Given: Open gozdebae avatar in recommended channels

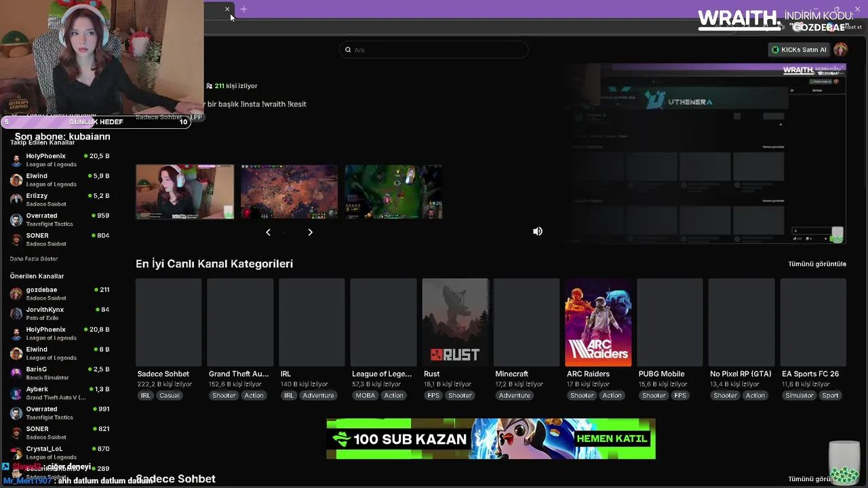Looking at the screenshot, I should click(x=16, y=293).
